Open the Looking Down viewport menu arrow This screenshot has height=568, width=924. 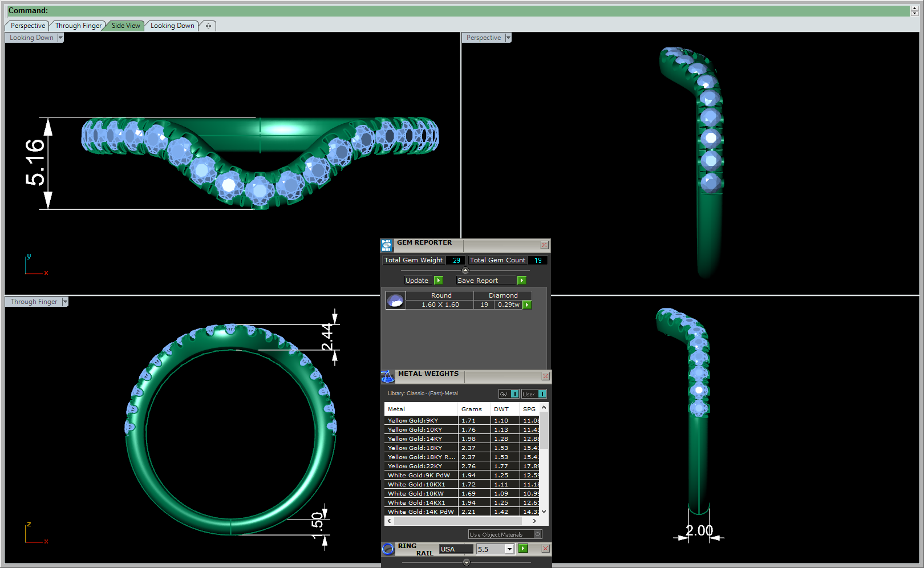coord(60,38)
